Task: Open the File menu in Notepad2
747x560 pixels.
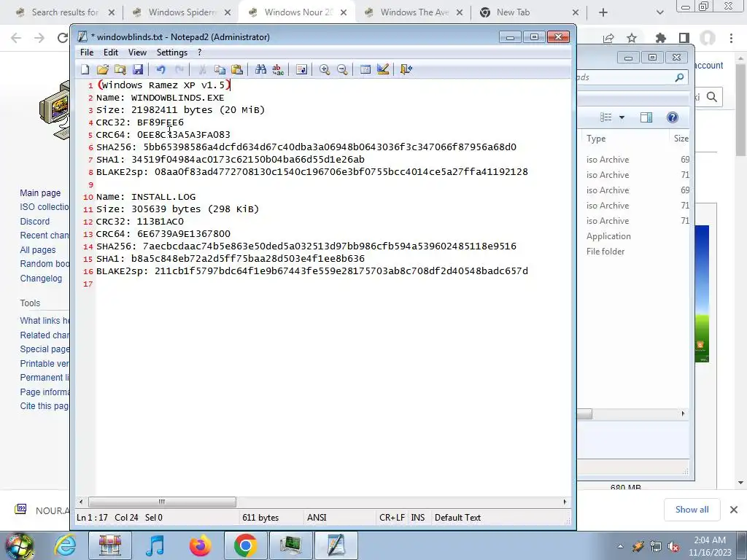Action: pos(87,52)
